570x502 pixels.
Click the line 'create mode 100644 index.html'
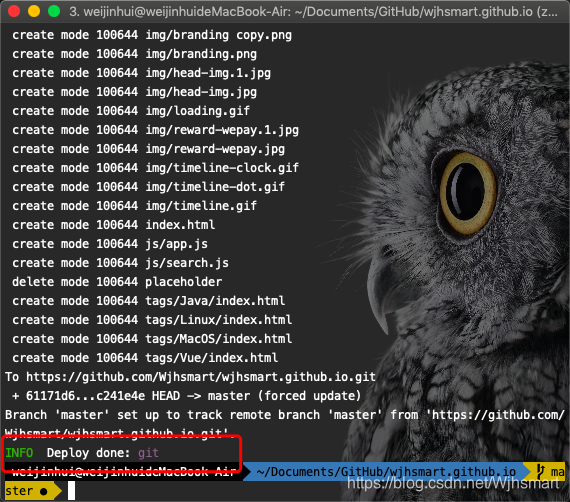point(113,225)
